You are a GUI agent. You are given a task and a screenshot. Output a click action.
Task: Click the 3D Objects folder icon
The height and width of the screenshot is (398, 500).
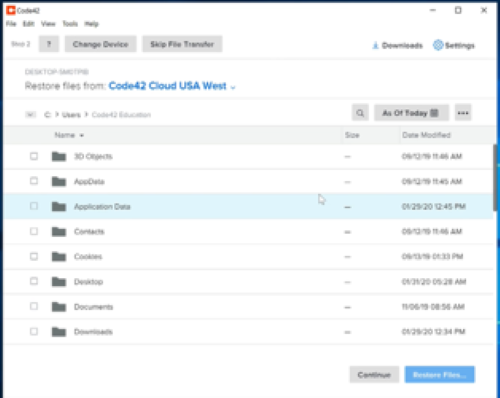click(59, 156)
